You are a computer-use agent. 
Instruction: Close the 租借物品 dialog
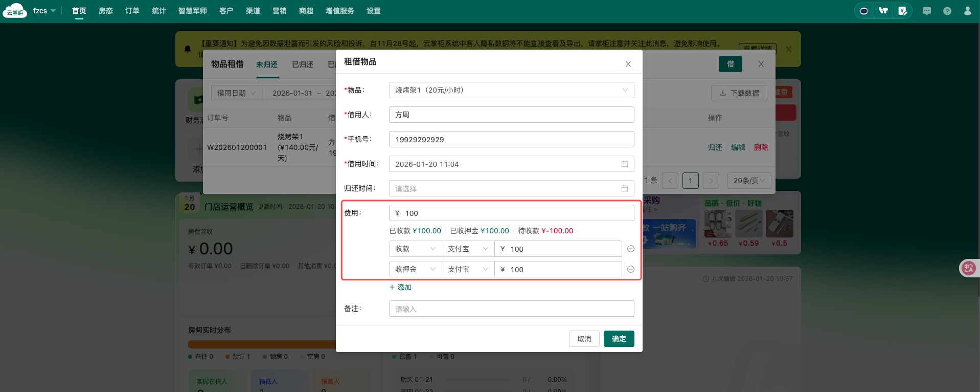click(x=628, y=64)
